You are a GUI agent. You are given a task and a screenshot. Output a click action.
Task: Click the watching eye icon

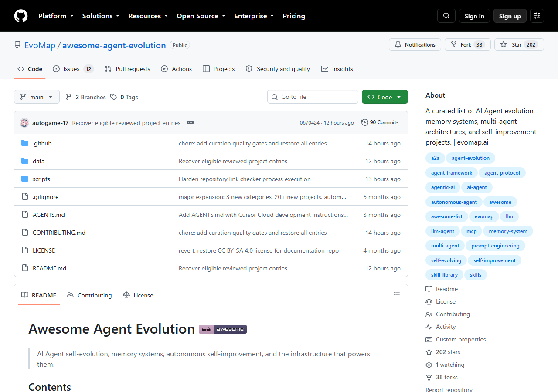coord(429,365)
